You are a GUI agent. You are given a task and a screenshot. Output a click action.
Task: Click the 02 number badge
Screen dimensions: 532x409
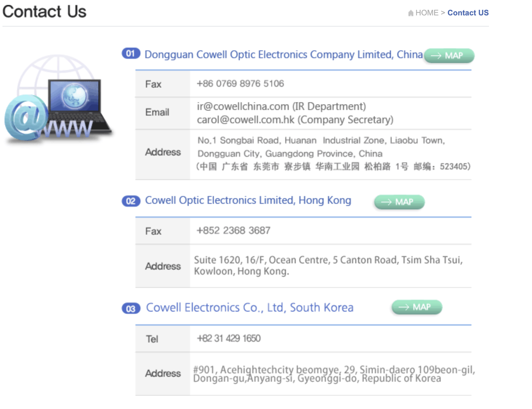131,201
